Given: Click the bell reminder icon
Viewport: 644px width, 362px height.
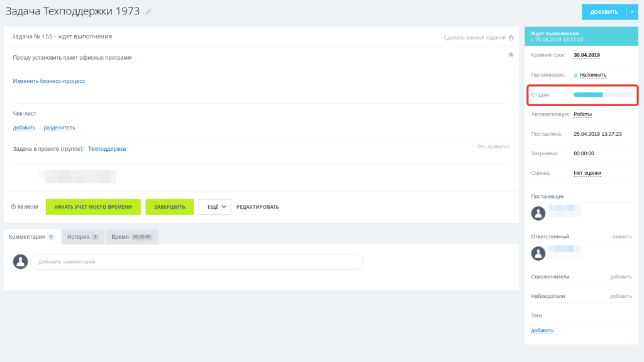Looking at the screenshot, I should (576, 75).
